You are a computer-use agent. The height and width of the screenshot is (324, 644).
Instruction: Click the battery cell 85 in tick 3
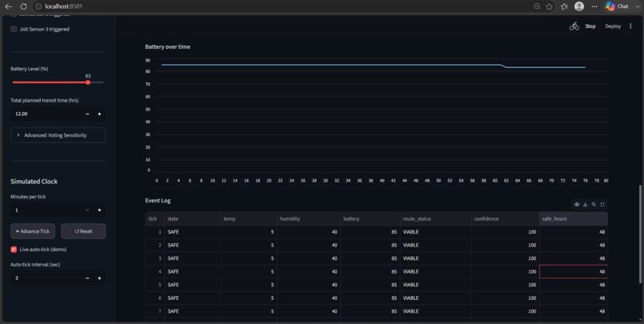370,258
